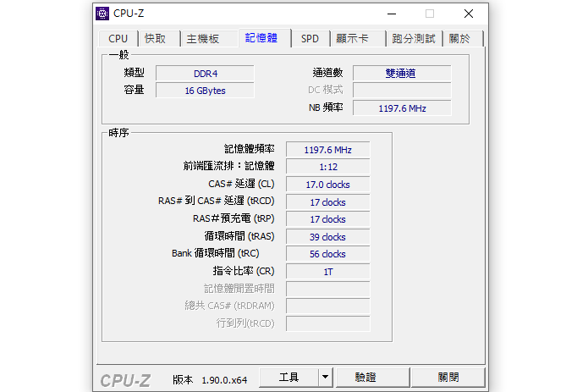The width and height of the screenshot is (588, 392).
Task: Select the 17.0 clocks CL value
Action: pyautogui.click(x=327, y=185)
